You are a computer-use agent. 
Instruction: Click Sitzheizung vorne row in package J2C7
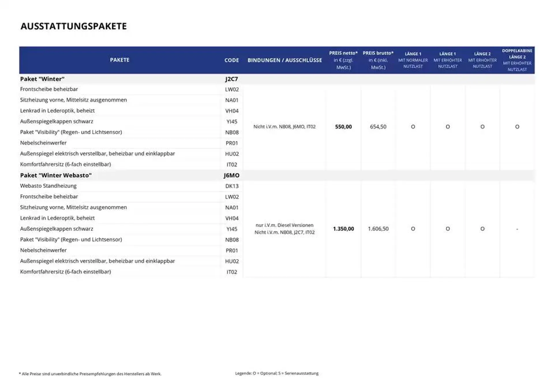click(73, 100)
